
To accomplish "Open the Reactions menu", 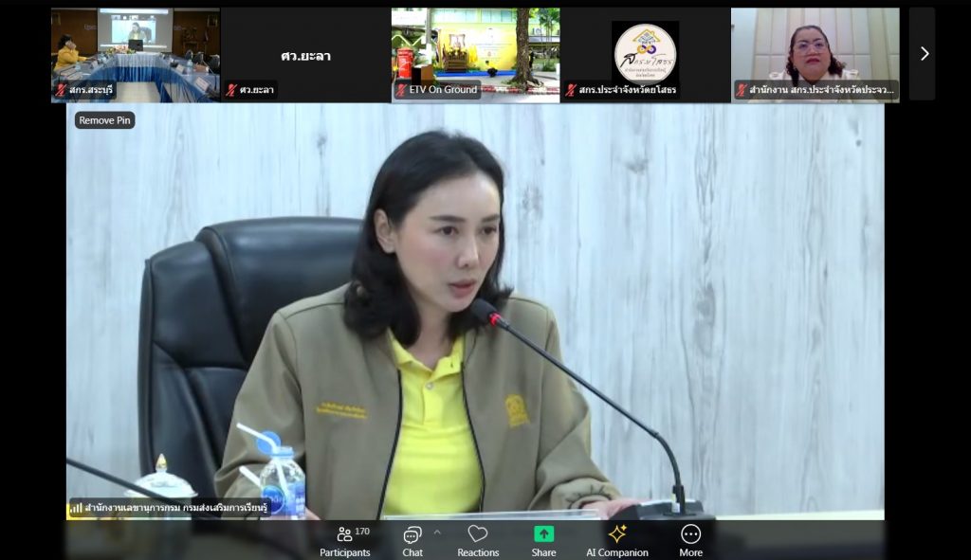I will [478, 540].
